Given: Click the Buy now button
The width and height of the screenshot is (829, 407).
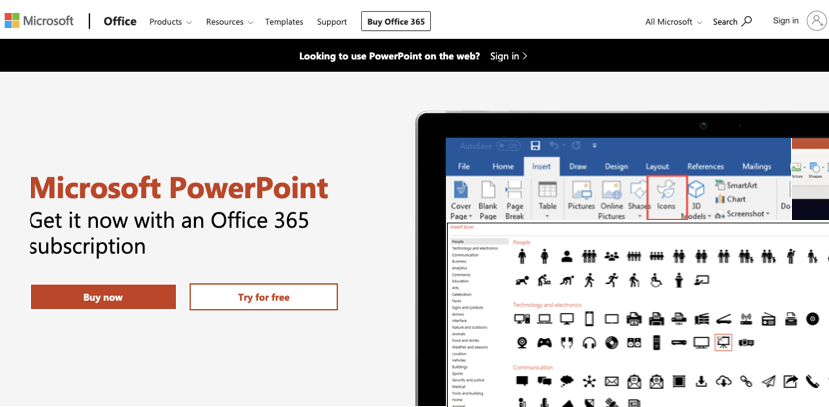Looking at the screenshot, I should click(103, 297).
